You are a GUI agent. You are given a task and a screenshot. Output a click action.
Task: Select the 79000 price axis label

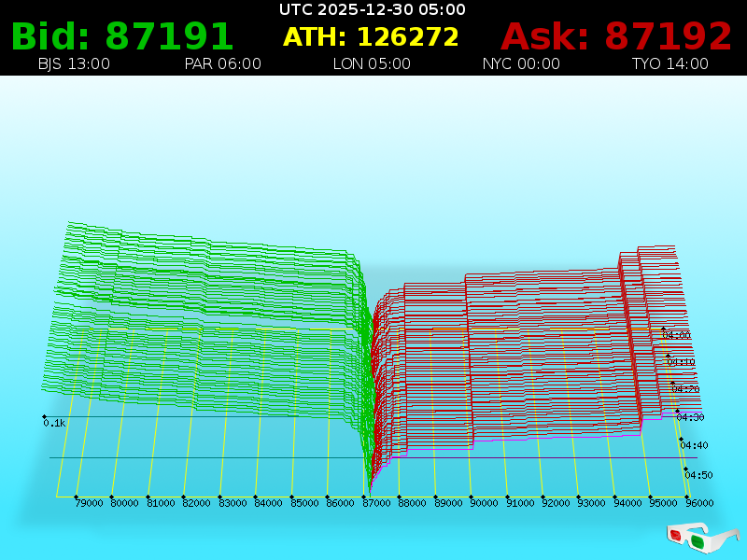tap(89, 503)
